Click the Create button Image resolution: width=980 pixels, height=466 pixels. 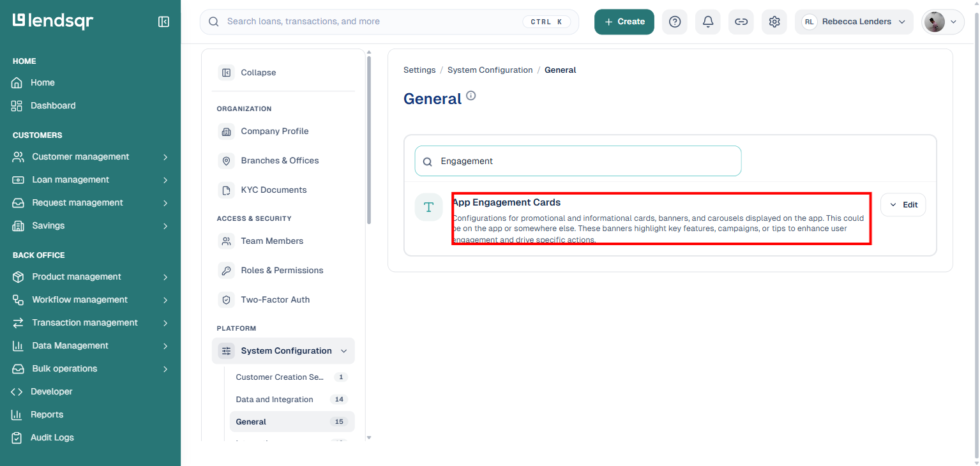tap(624, 22)
